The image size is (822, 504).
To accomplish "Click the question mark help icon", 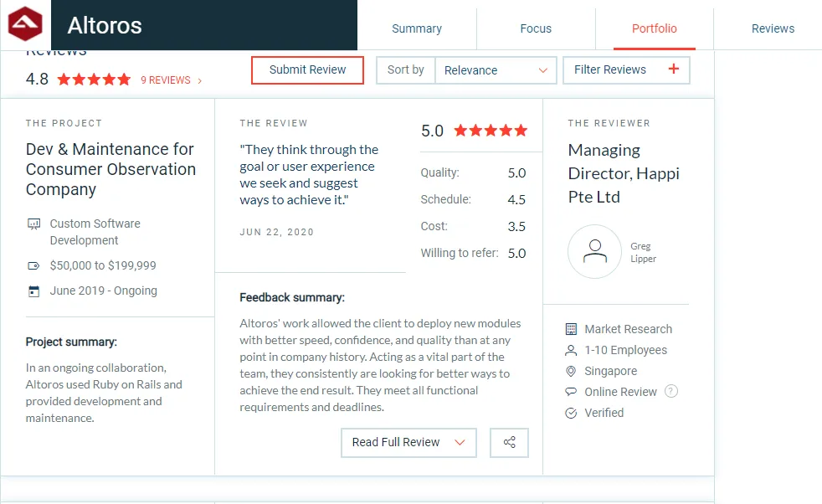I will [x=671, y=391].
